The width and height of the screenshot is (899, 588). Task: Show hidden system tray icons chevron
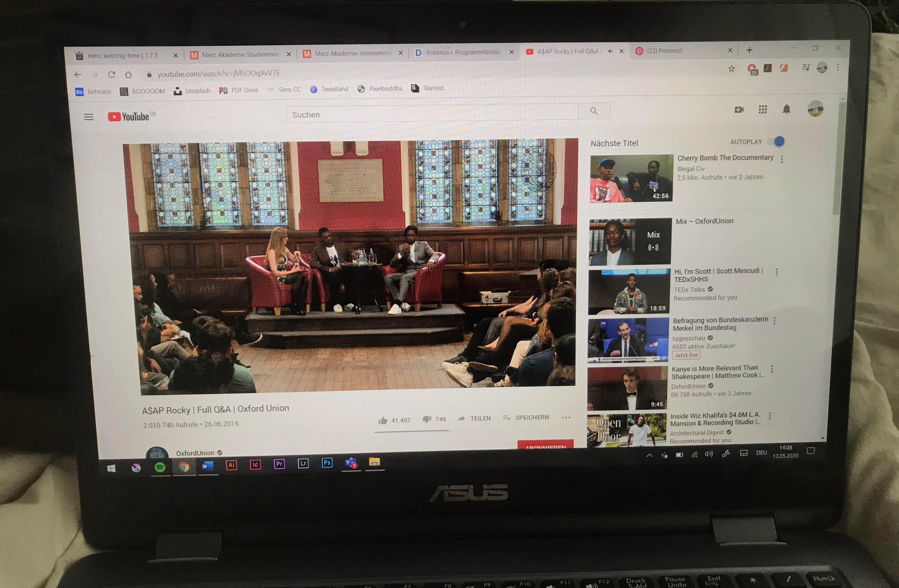coord(649,455)
